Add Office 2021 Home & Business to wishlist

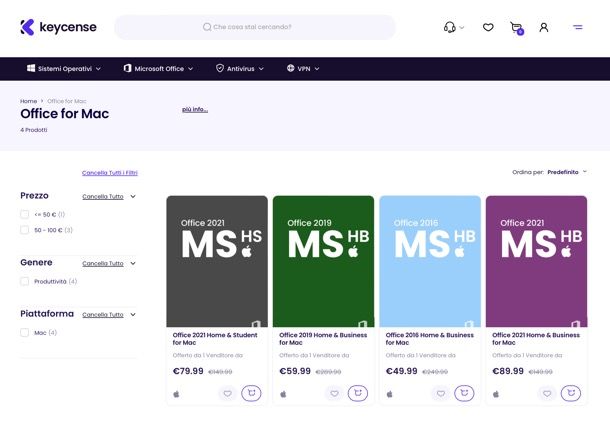[547, 394]
